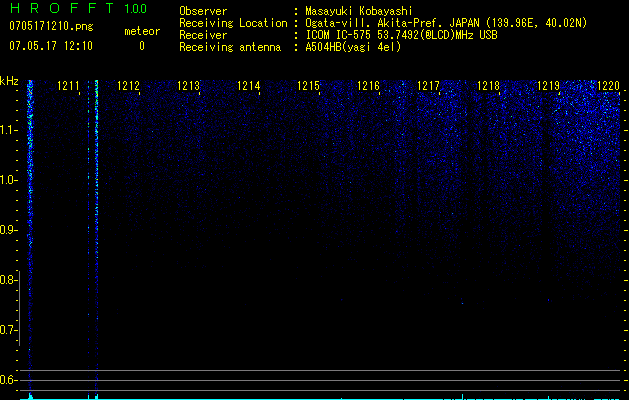This screenshot has height=400, width=629.
Task: Click the 1213 time marker
Action: [x=188, y=85]
